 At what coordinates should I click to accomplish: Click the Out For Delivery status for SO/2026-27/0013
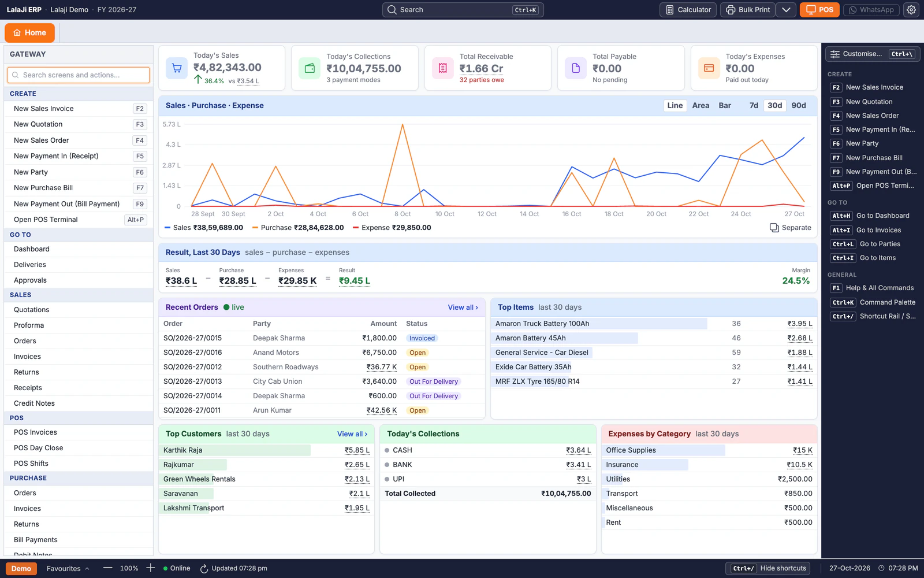434,381
